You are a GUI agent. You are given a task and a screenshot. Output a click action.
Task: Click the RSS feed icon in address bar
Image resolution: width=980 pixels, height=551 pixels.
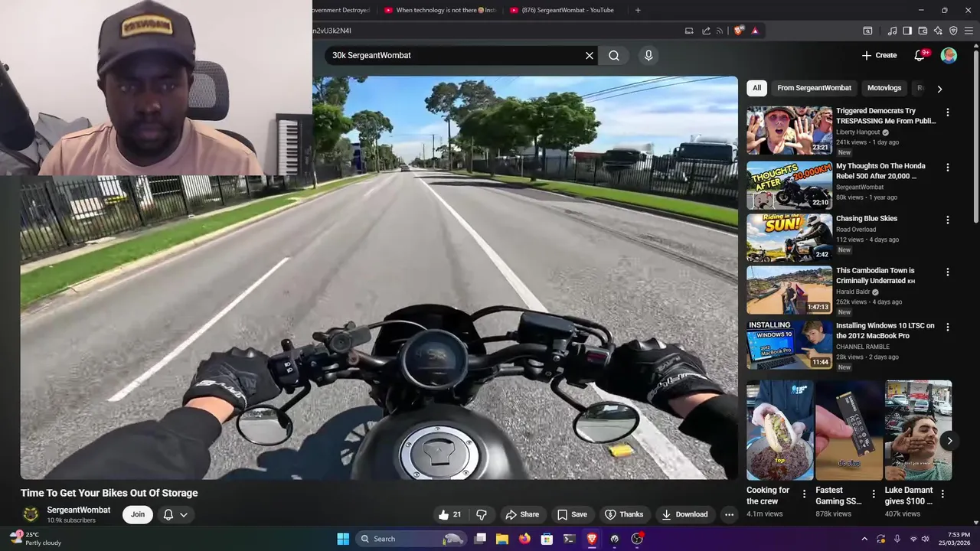(x=721, y=31)
